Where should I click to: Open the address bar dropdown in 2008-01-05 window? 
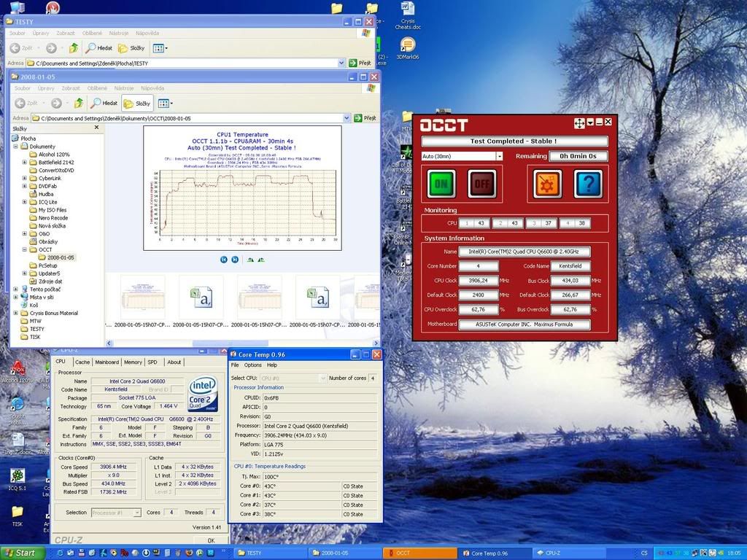(347, 118)
